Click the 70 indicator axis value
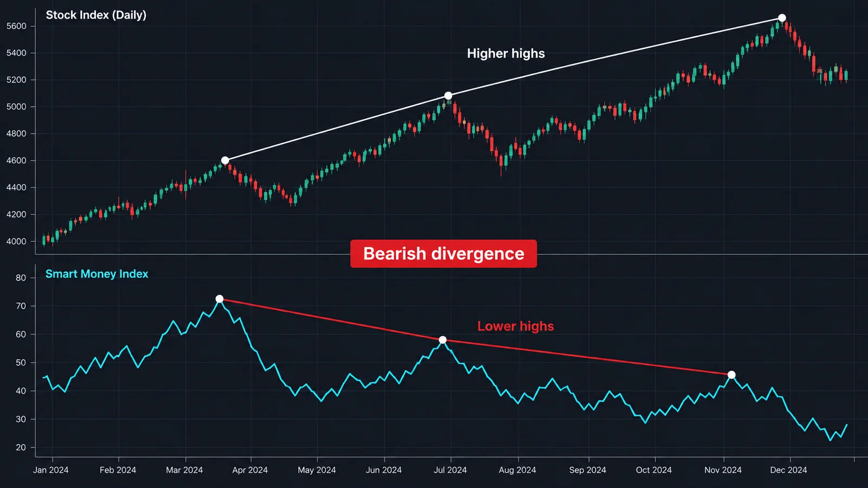Image resolution: width=868 pixels, height=488 pixels. 21,306
